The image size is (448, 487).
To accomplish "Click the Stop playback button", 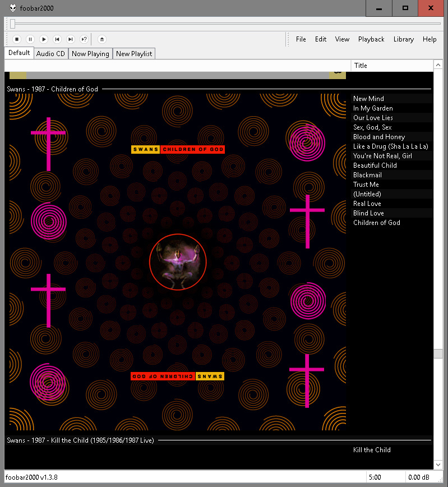I will [x=17, y=39].
